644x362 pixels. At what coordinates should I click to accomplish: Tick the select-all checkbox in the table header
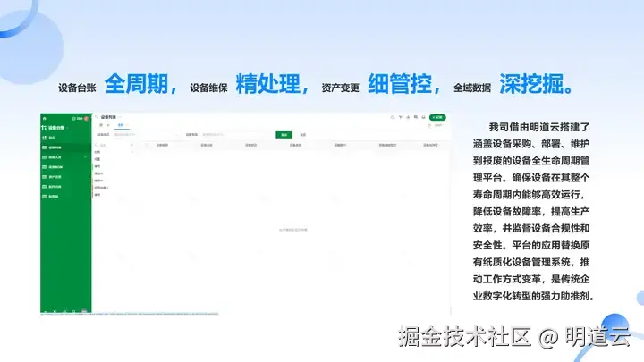[x=147, y=145]
